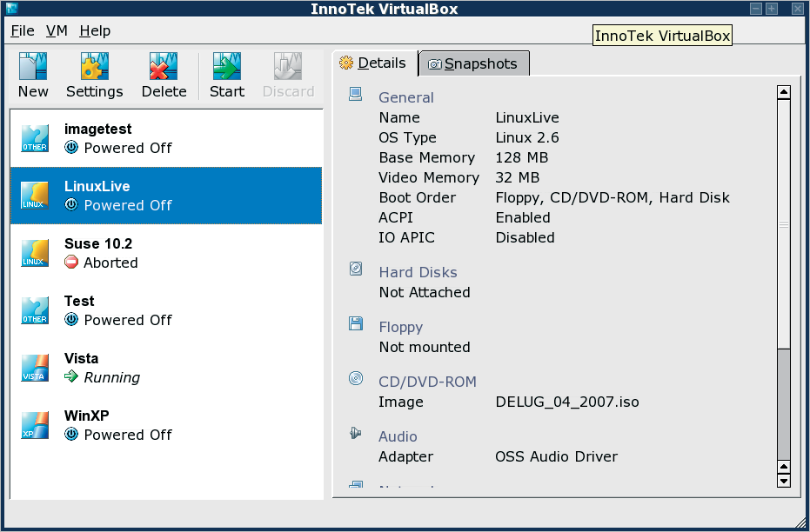
Task: Click the Floppy Not mounted text
Action: tap(425, 347)
